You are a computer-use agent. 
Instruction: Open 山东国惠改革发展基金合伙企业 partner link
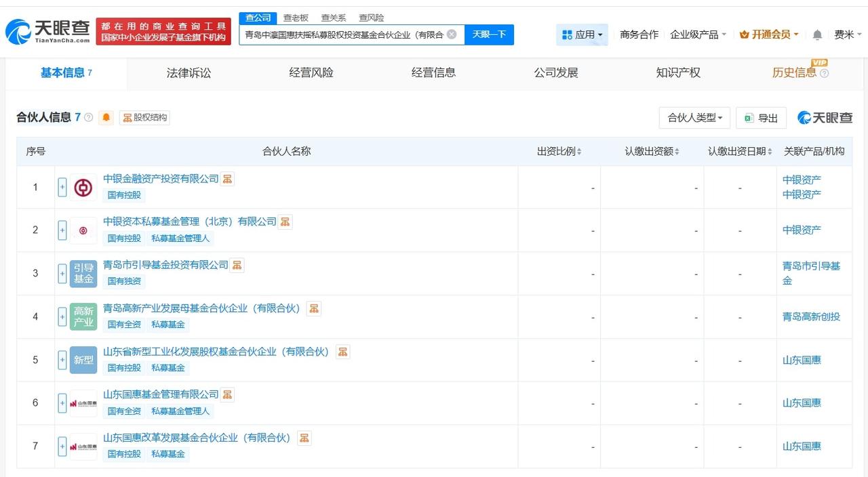(197, 438)
